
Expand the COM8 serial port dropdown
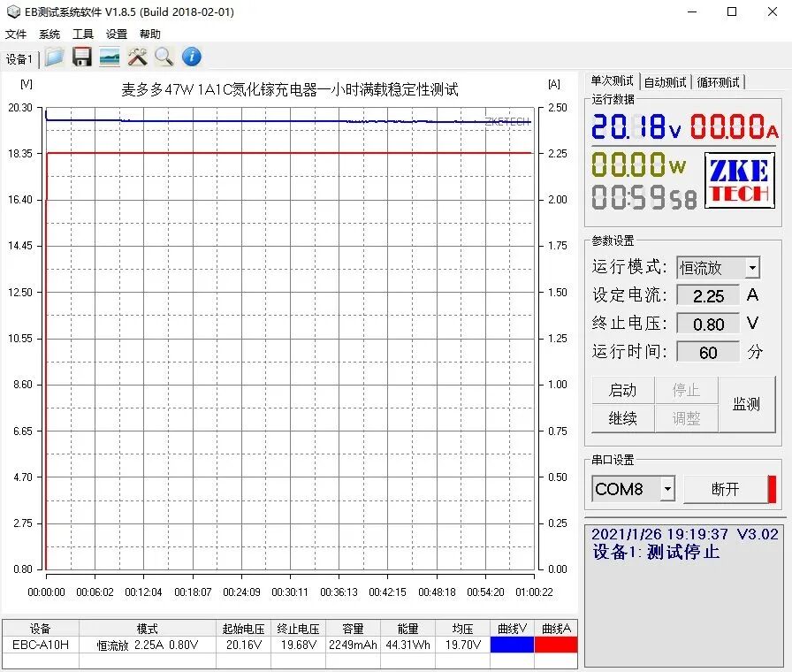pyautogui.click(x=667, y=489)
